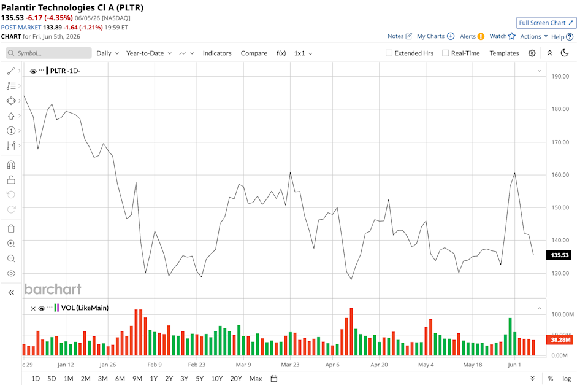Collapse the left drawing toolbar
Screen dimensions: 588x391
click(11, 292)
